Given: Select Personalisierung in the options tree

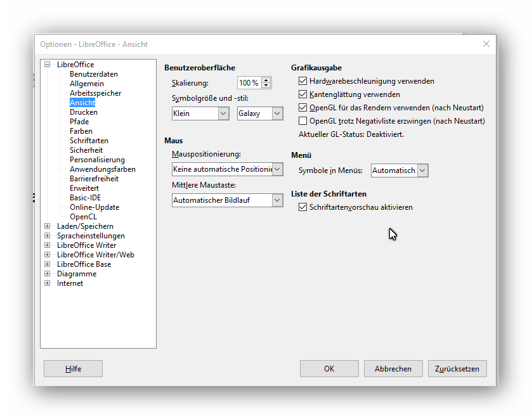Looking at the screenshot, I should [x=97, y=160].
